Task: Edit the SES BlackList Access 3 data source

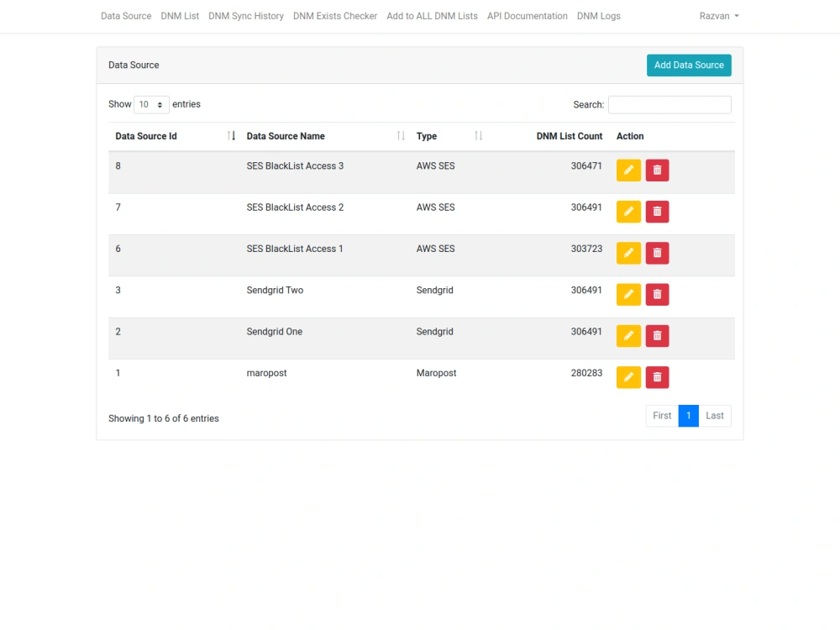Action: coord(628,170)
